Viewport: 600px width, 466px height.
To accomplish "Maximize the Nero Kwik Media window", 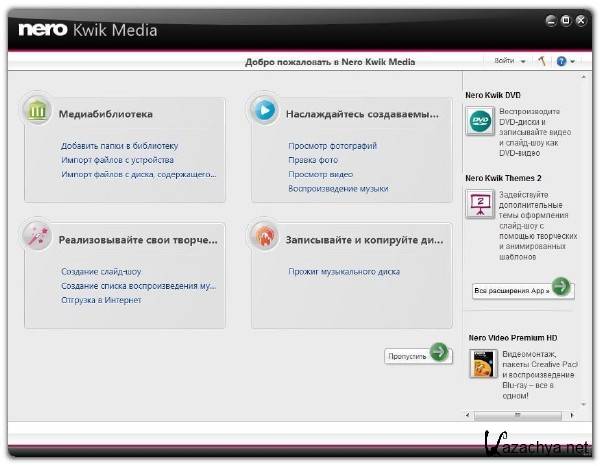I will pos(566,19).
